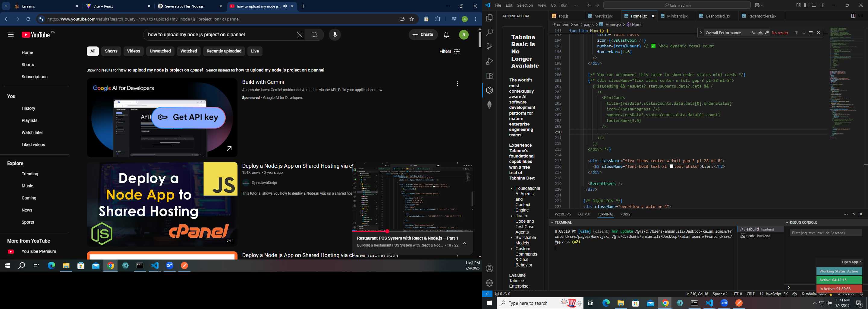This screenshot has height=309, width=868.
Task: Mute the playing YouTube tab speaker icon
Action: coord(285,6)
